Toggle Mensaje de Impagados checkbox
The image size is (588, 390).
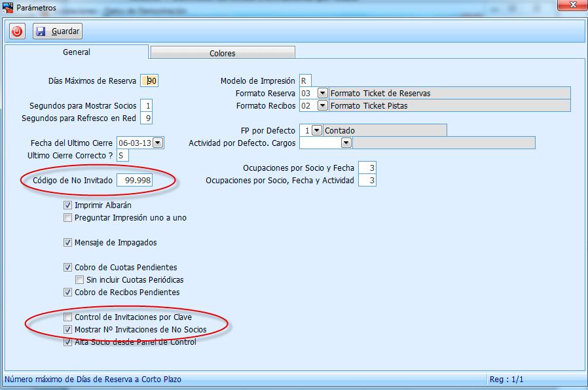pyautogui.click(x=67, y=243)
